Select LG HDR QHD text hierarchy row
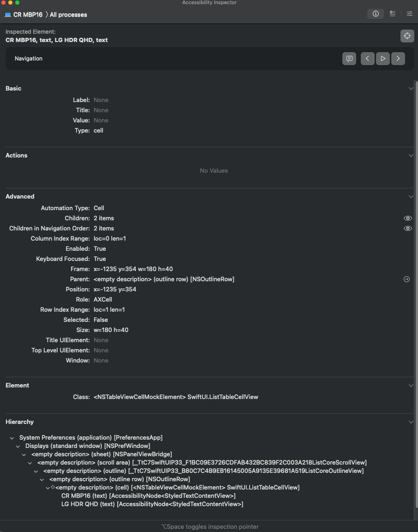 [x=152, y=504]
